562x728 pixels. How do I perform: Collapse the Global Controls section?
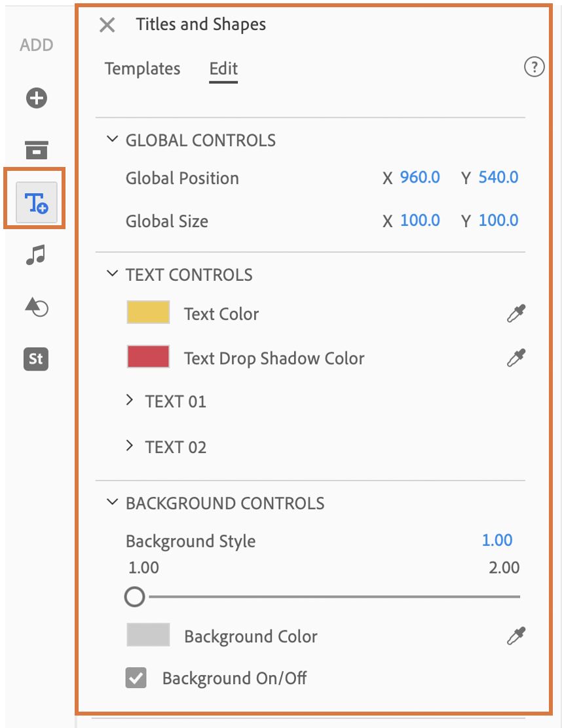[x=113, y=140]
